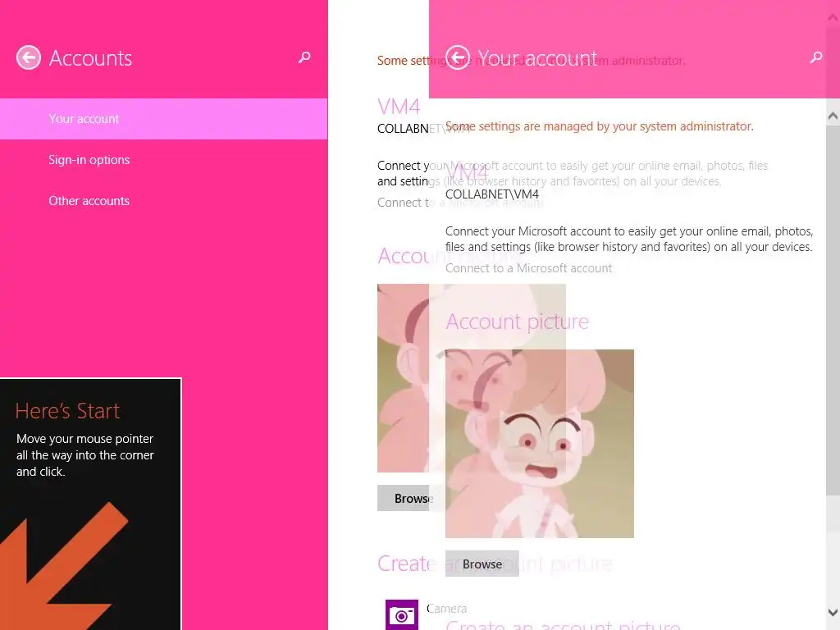
Task: Click the Here's Start tip tile
Action: [90, 504]
